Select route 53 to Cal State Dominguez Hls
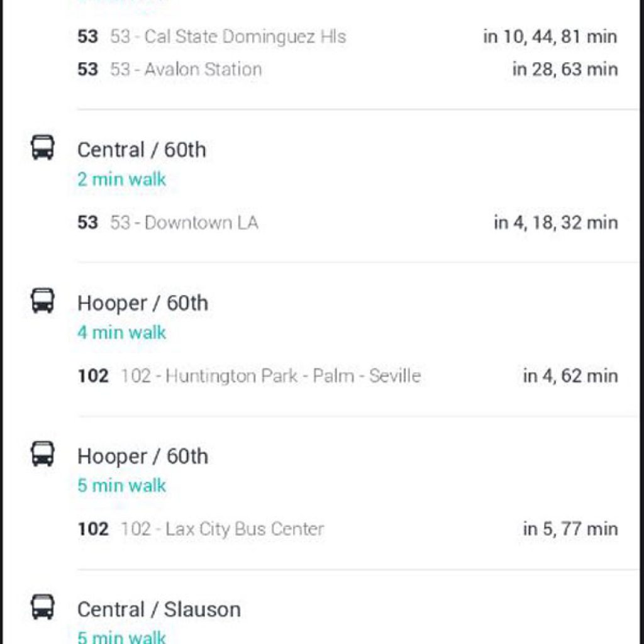The height and width of the screenshot is (644, 644). click(x=211, y=36)
